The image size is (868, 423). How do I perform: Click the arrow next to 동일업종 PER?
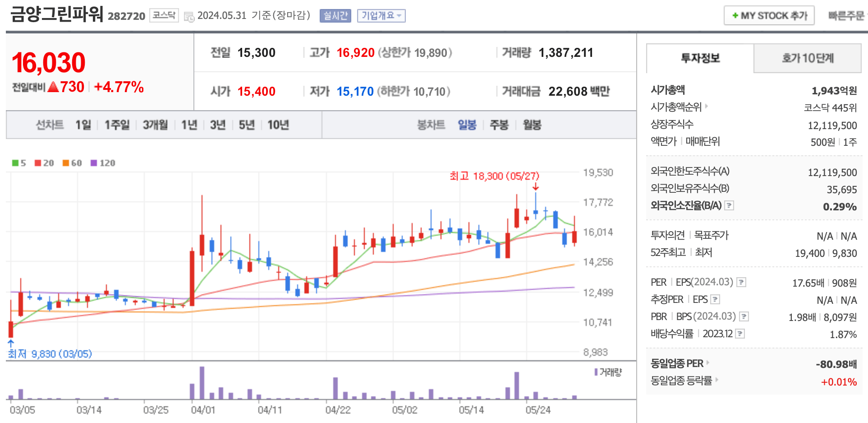click(x=708, y=363)
